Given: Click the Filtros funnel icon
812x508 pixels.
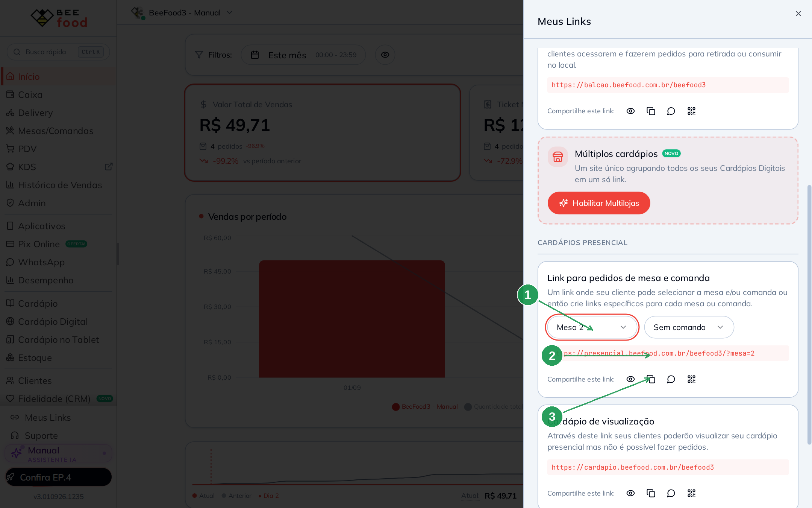Looking at the screenshot, I should pos(199,55).
